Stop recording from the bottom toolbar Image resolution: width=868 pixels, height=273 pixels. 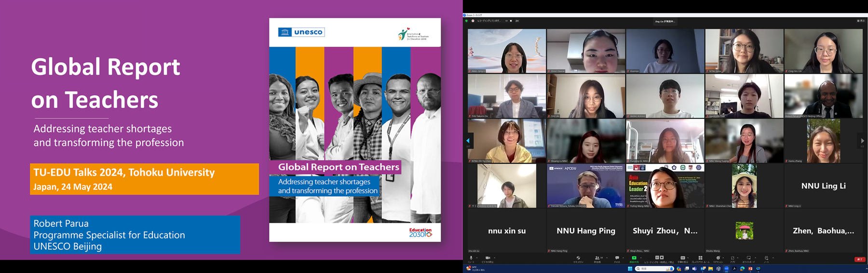point(662,258)
